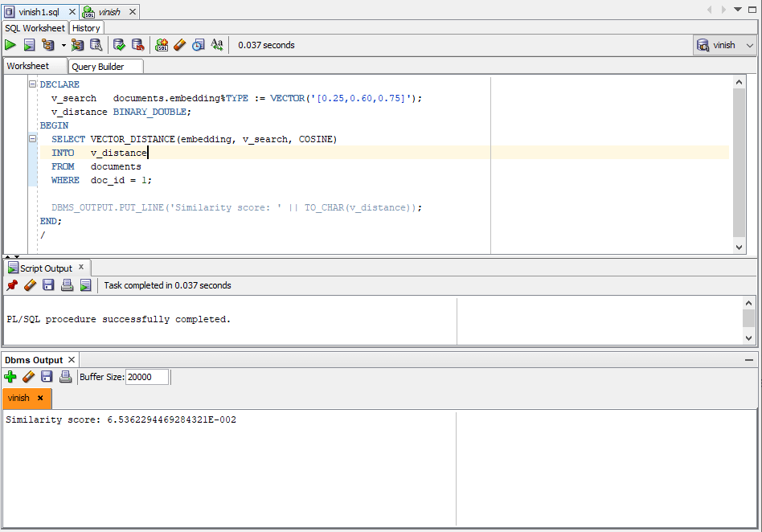
Task: Enable DBMS Output with green plus icon
Action: pos(10,377)
